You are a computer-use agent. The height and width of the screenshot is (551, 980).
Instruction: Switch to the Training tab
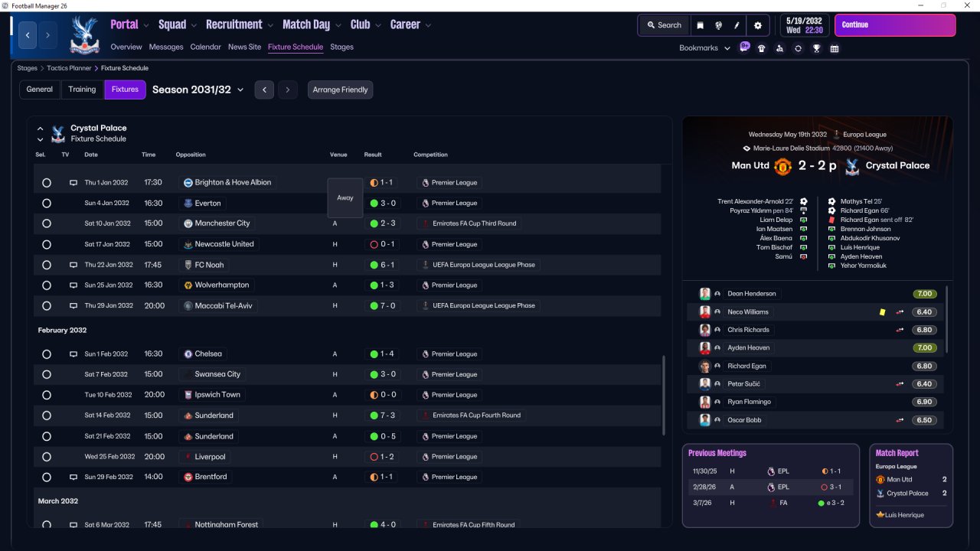(x=82, y=90)
